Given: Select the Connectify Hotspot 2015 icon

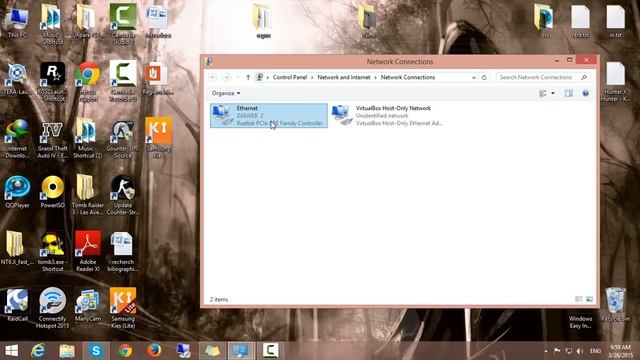Looking at the screenshot, I should (x=53, y=309).
